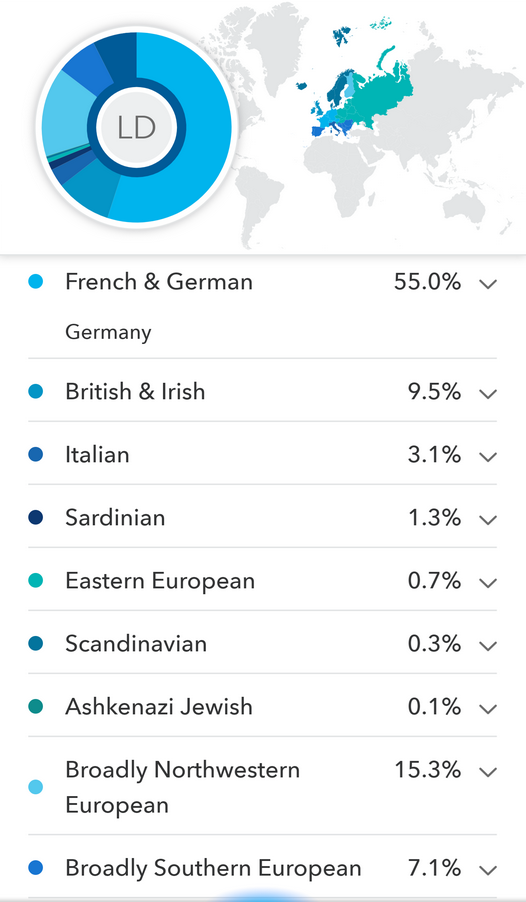Click the French & German color dot
The height and width of the screenshot is (902, 526).
tap(36, 282)
